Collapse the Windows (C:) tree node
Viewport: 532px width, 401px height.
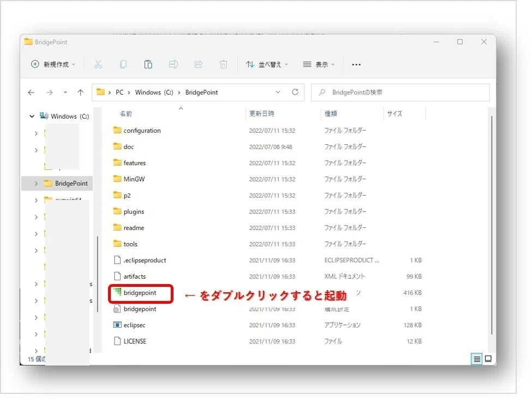32,116
